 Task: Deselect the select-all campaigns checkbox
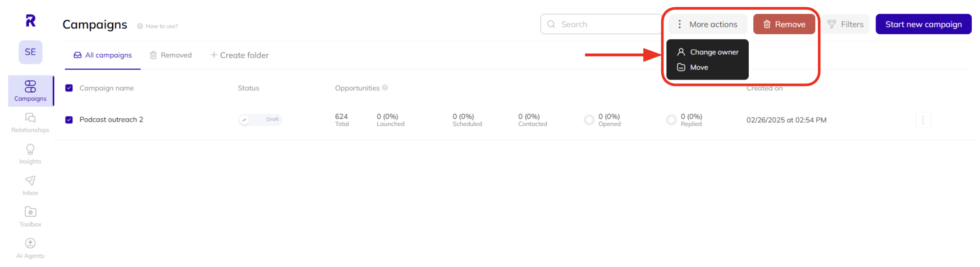point(69,88)
